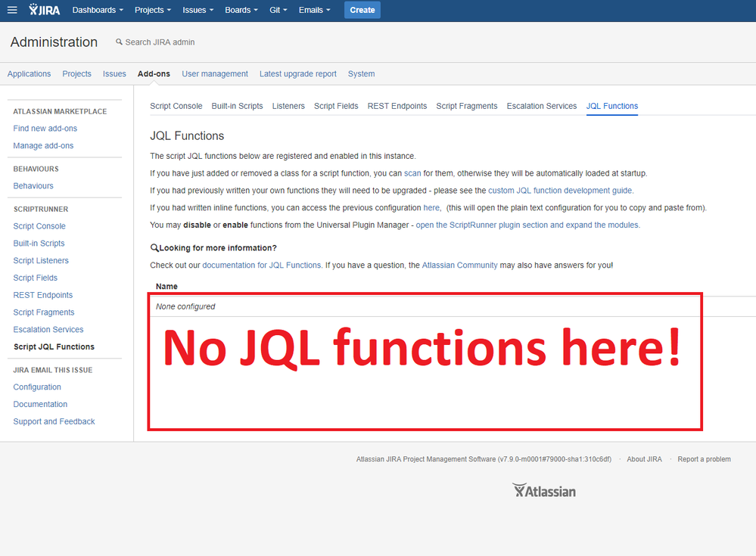Open the Issues dropdown in top bar

coord(198,10)
